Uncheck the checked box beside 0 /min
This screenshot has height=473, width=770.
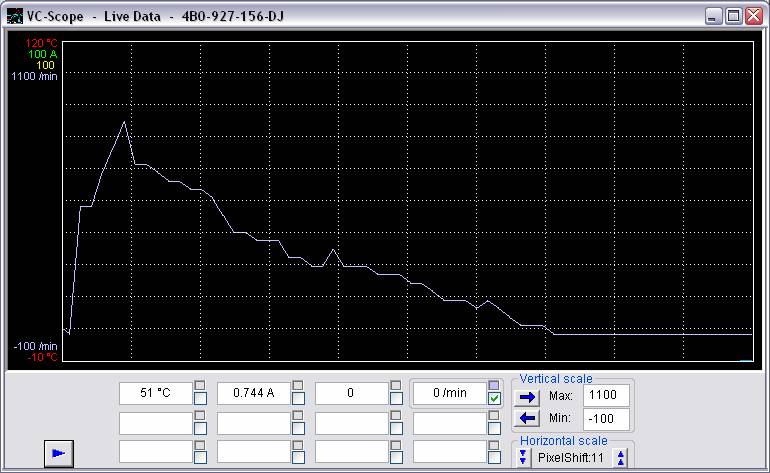tap(495, 399)
